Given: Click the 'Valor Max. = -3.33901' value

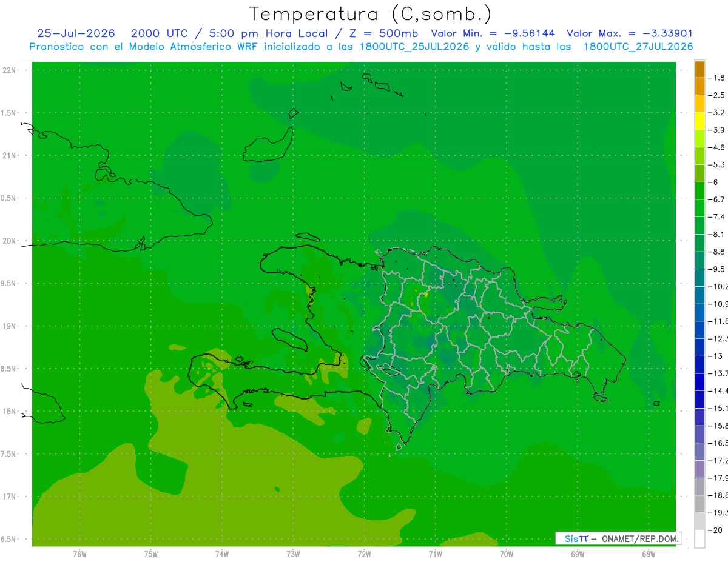Looking at the screenshot, I should click(630, 33).
